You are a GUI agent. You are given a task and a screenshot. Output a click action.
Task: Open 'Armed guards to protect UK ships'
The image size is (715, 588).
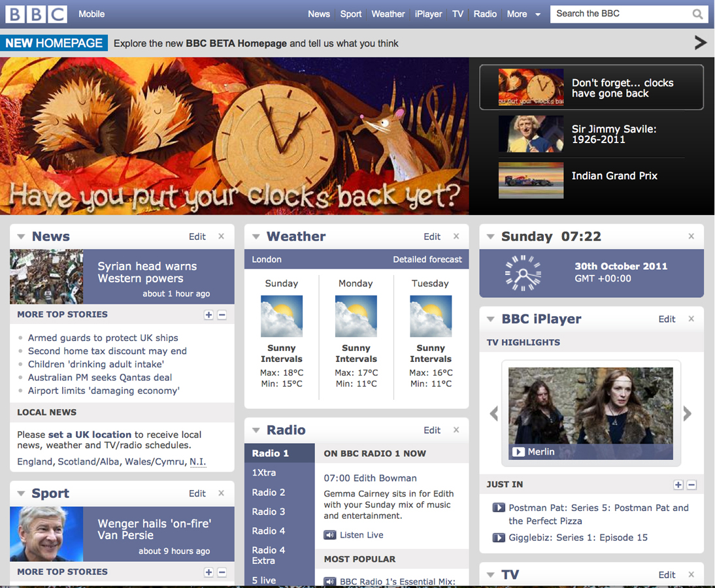point(103,338)
